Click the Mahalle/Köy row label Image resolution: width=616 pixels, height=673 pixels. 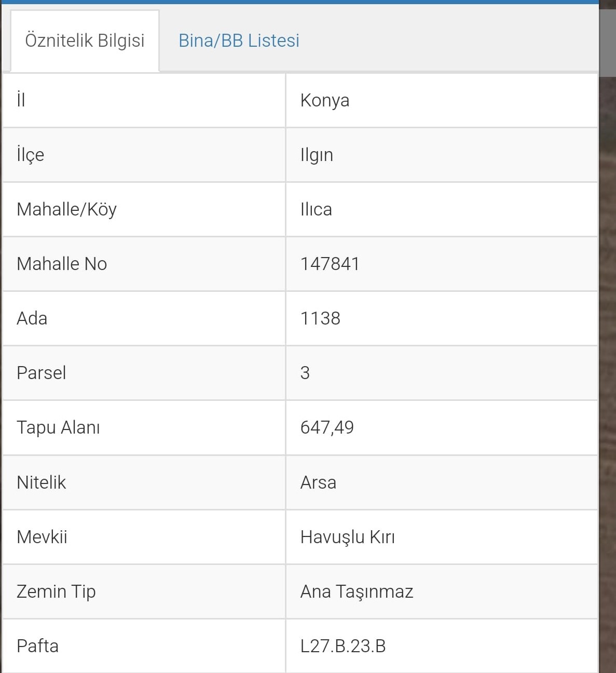click(x=66, y=209)
